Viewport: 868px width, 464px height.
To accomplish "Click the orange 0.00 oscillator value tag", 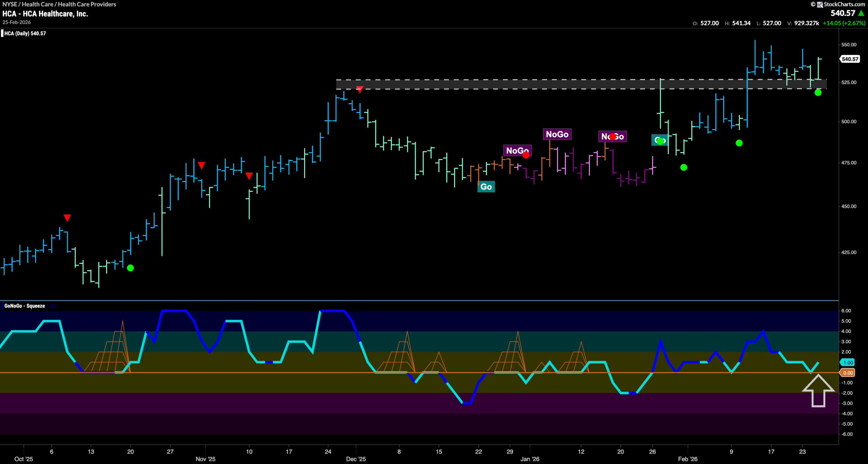I will pos(848,373).
